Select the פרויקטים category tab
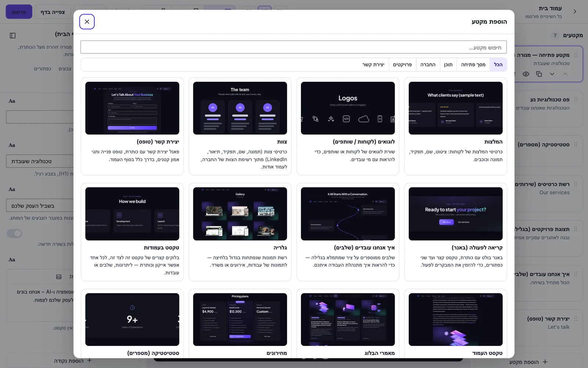The width and height of the screenshot is (588, 368). tap(402, 64)
